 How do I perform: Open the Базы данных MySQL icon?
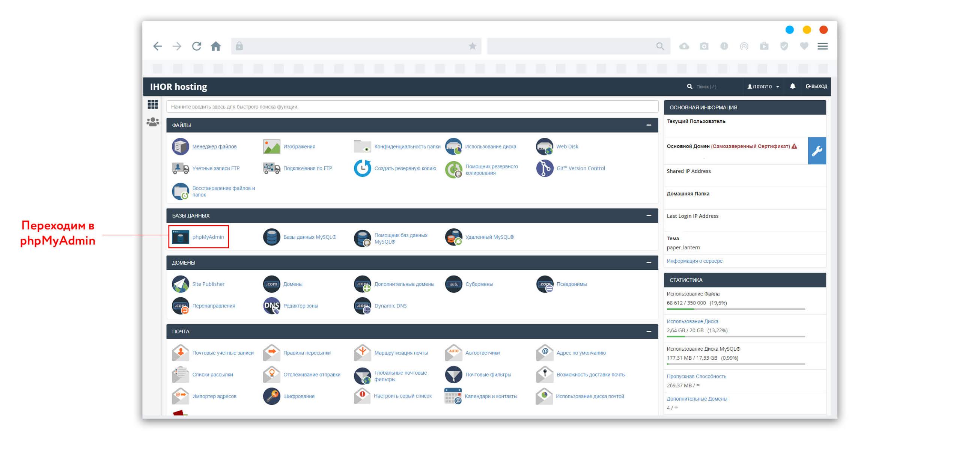[x=272, y=237]
